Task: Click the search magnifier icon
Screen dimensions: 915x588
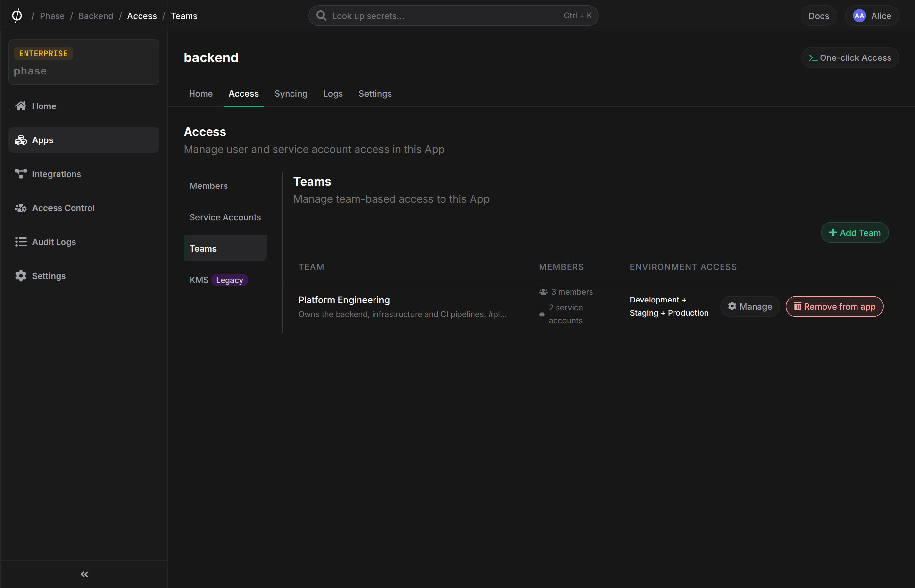Action: point(321,16)
